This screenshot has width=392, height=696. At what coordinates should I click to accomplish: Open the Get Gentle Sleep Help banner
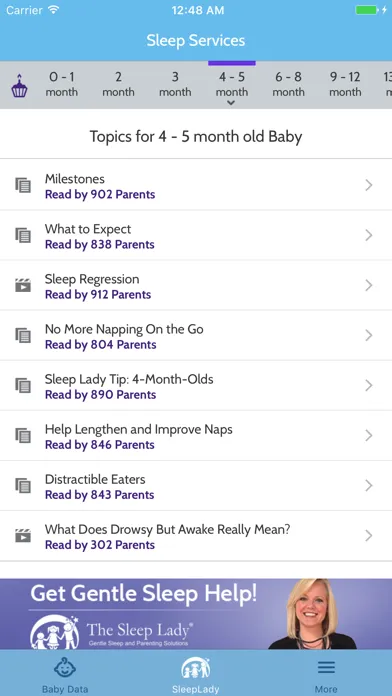[x=196, y=614]
